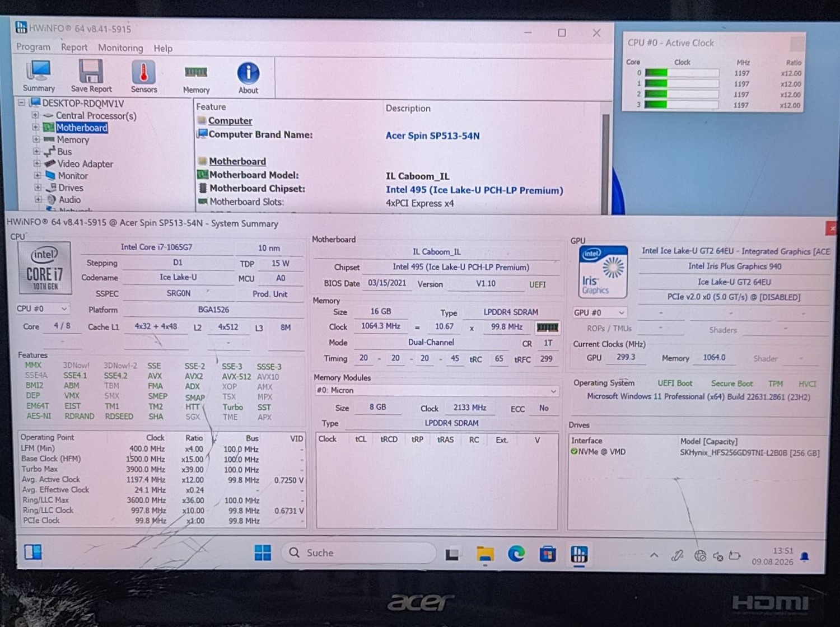840x627 pixels.
Task: Click the Core 0 clock bar
Action: click(682, 73)
